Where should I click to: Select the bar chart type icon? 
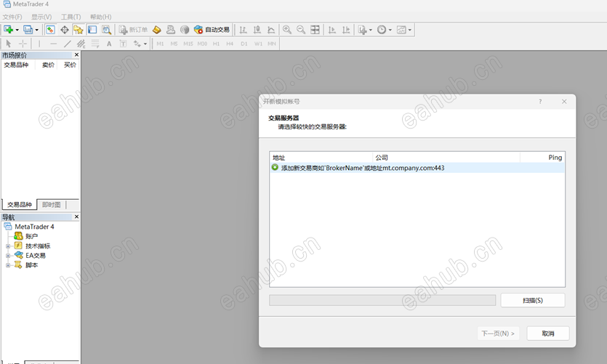coord(243,29)
